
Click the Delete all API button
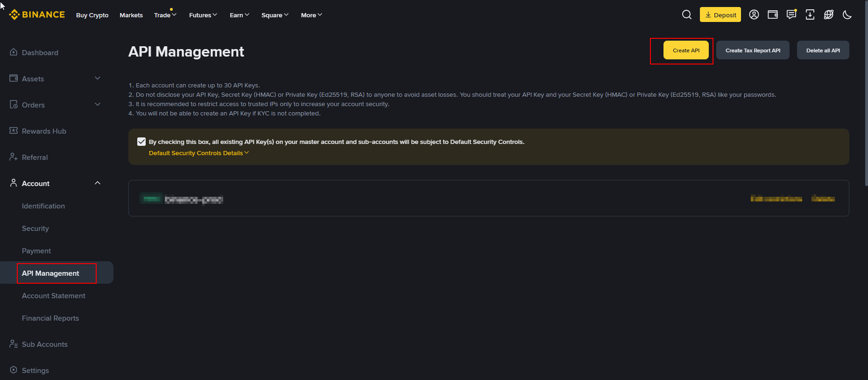pyautogui.click(x=823, y=50)
